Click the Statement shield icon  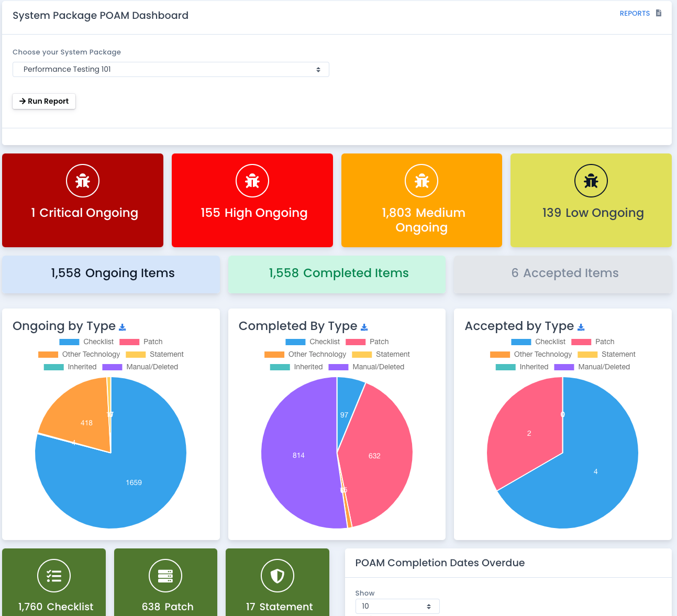pyautogui.click(x=278, y=576)
